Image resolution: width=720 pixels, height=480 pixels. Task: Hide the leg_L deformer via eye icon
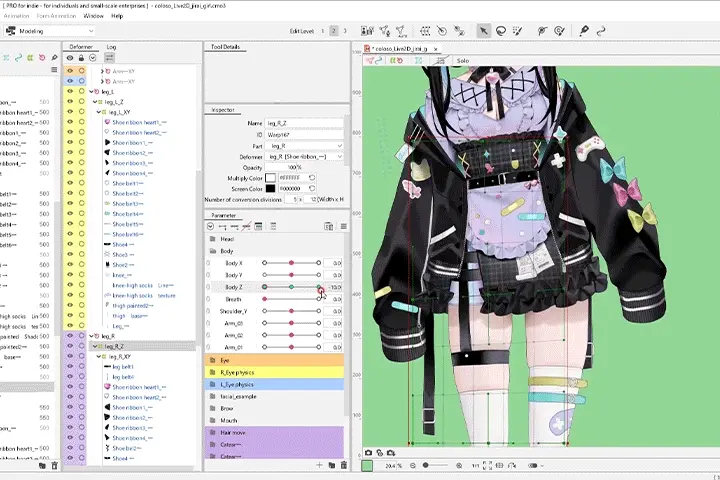tap(70, 91)
